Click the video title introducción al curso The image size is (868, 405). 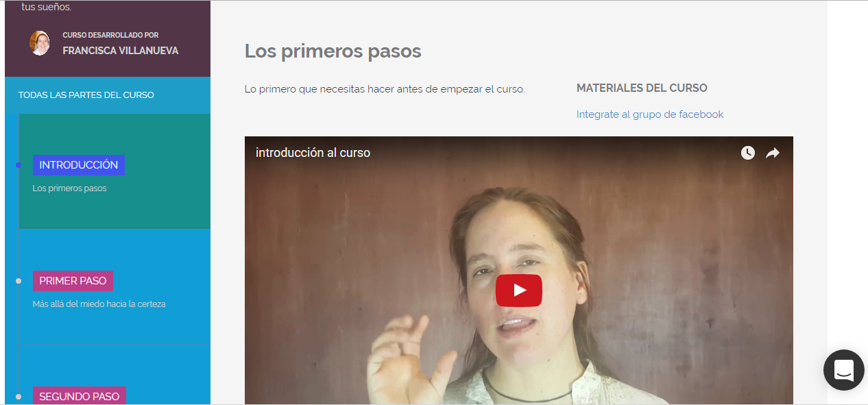313,153
